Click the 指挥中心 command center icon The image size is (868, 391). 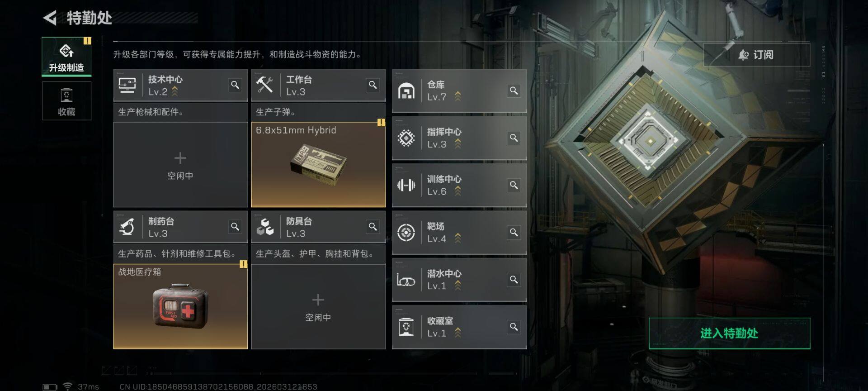click(406, 138)
